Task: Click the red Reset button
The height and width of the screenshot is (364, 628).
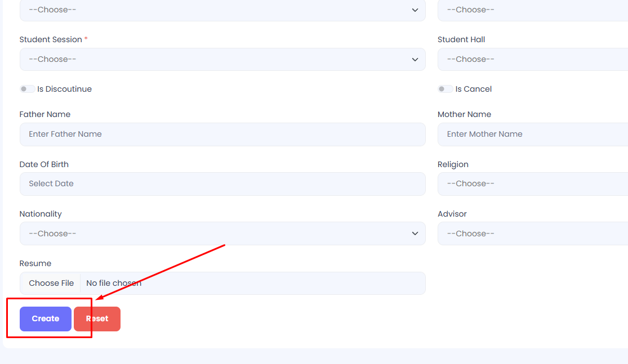Action: 97,319
